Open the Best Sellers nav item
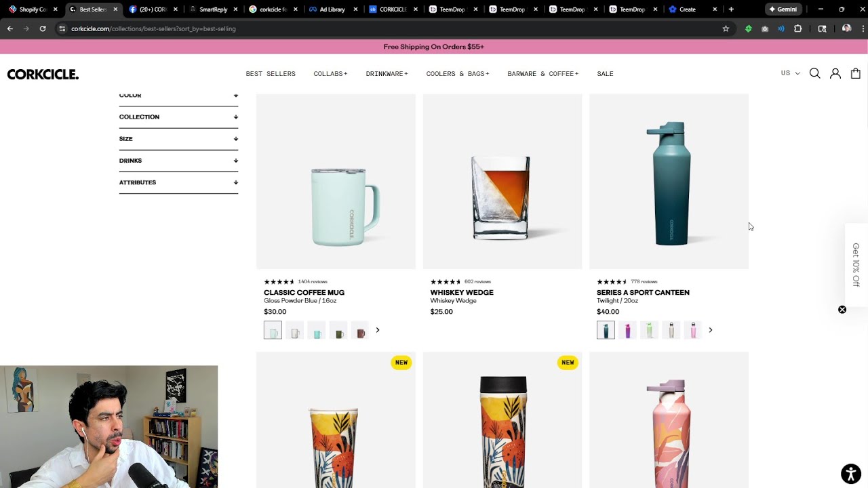868x488 pixels. [271, 74]
